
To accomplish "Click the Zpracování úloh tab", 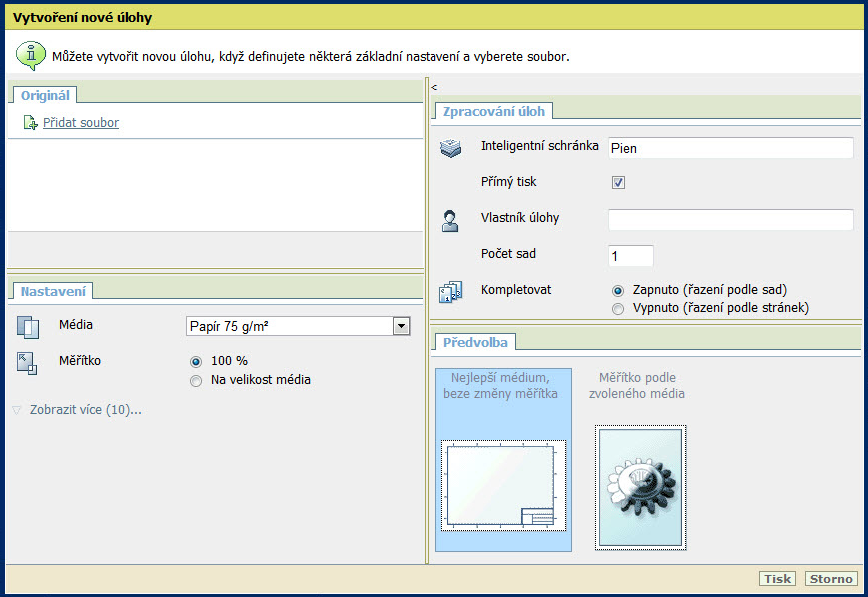I will tap(493, 111).
